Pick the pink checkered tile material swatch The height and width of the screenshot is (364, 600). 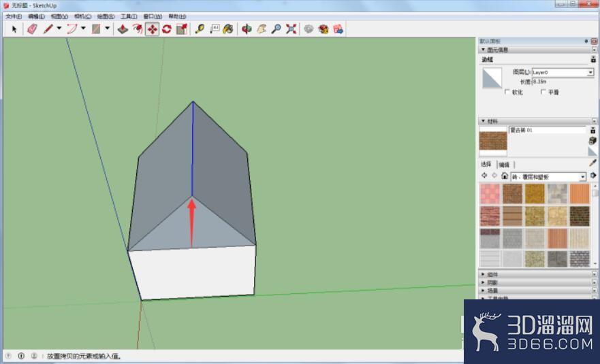tap(490, 194)
